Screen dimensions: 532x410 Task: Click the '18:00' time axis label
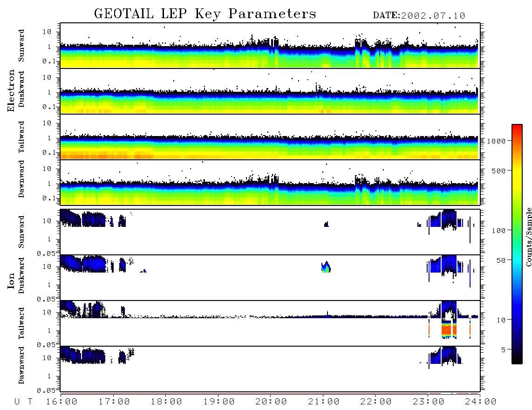pyautogui.click(x=166, y=402)
